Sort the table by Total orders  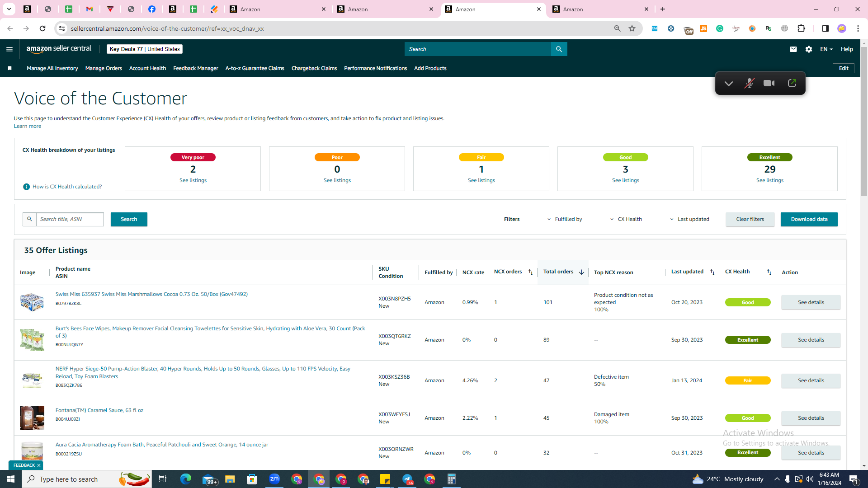pyautogui.click(x=581, y=272)
